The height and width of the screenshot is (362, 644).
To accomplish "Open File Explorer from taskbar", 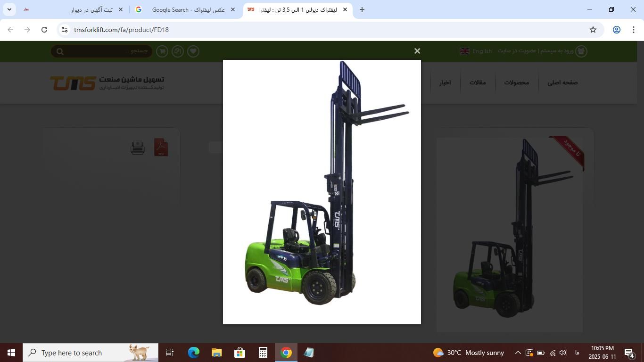I will 216,353.
